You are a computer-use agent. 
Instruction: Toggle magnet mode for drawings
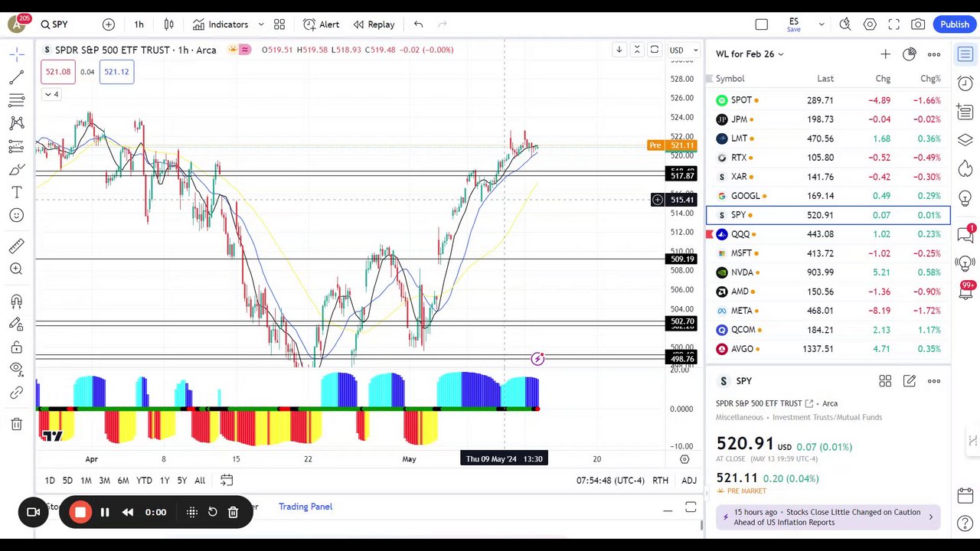[17, 302]
